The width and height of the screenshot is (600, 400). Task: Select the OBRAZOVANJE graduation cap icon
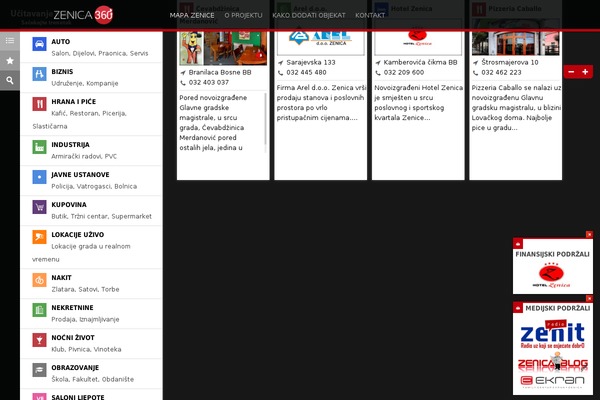39,370
